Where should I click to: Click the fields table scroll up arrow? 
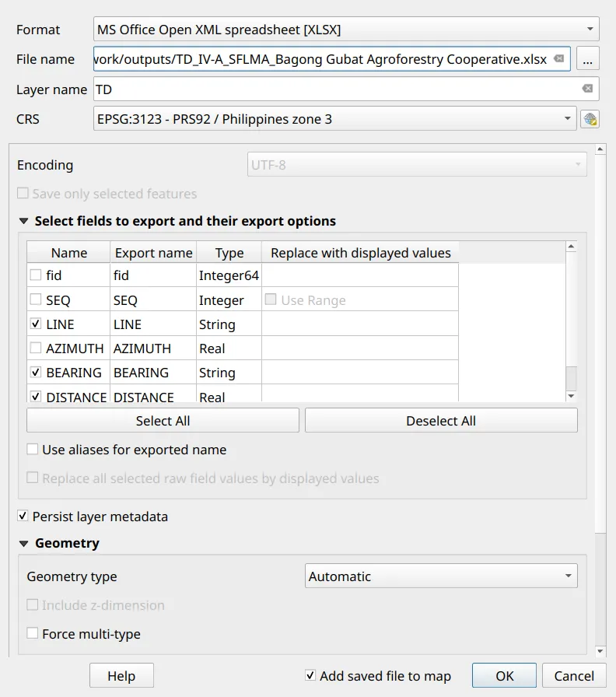click(572, 247)
